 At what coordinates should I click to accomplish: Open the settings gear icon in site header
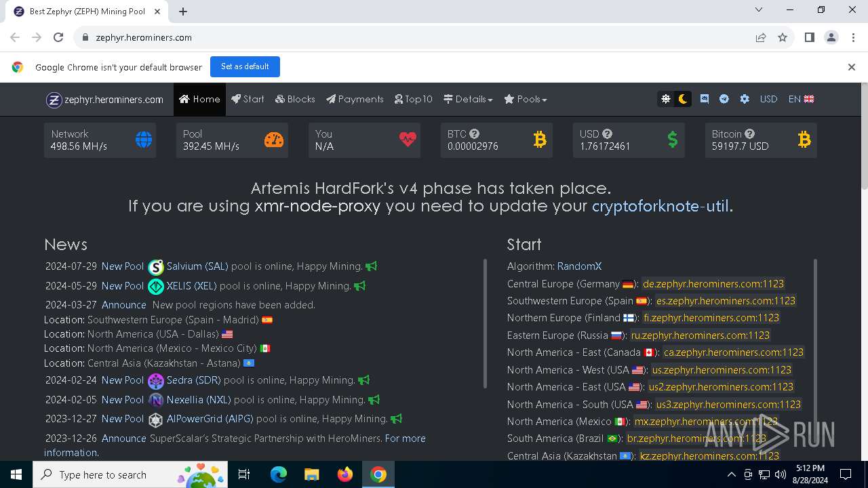pyautogui.click(x=745, y=99)
